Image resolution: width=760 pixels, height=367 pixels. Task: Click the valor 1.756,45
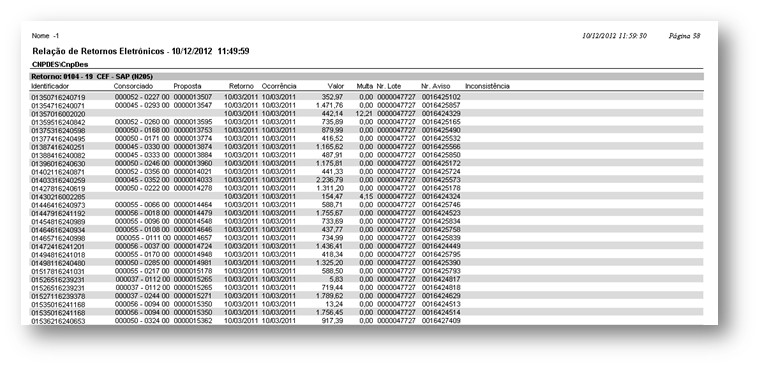pos(330,313)
